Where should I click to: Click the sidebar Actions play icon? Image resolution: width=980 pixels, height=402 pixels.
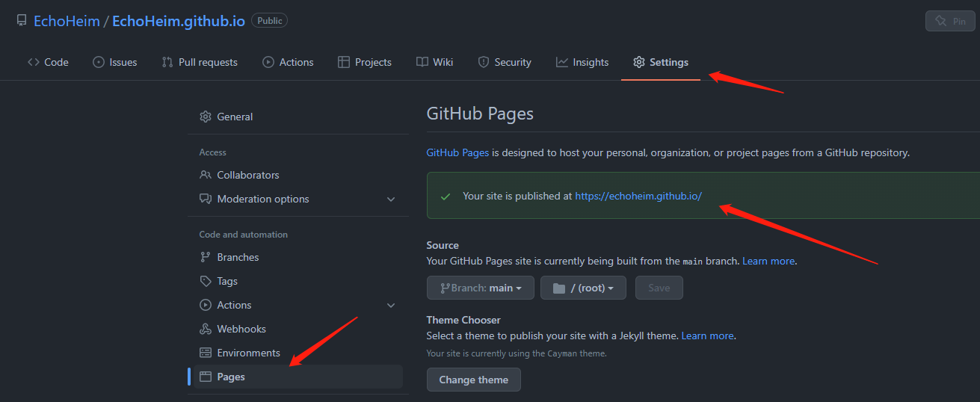pos(206,305)
